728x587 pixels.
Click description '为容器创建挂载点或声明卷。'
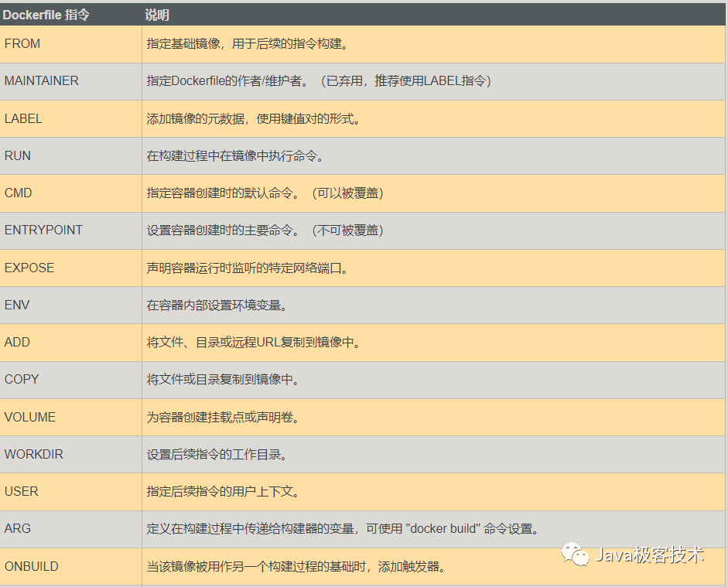tap(224, 417)
